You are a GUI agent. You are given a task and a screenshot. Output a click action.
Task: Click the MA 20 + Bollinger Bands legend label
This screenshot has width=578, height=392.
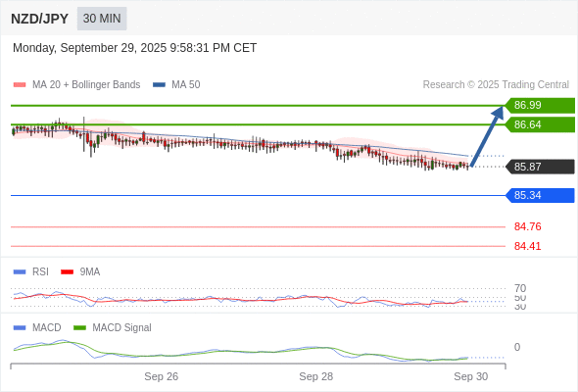click(x=86, y=85)
